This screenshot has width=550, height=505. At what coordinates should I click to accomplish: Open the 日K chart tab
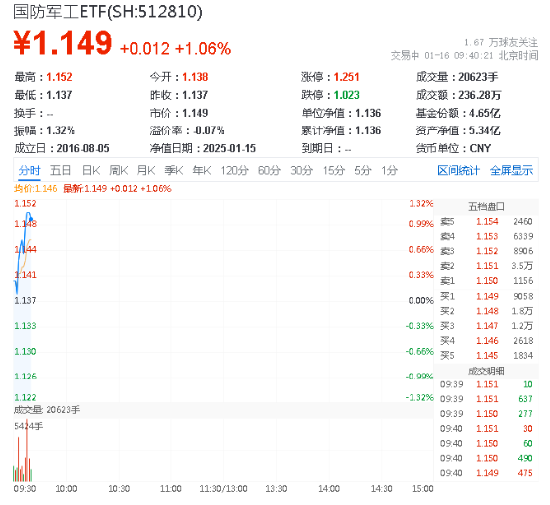pos(91,170)
